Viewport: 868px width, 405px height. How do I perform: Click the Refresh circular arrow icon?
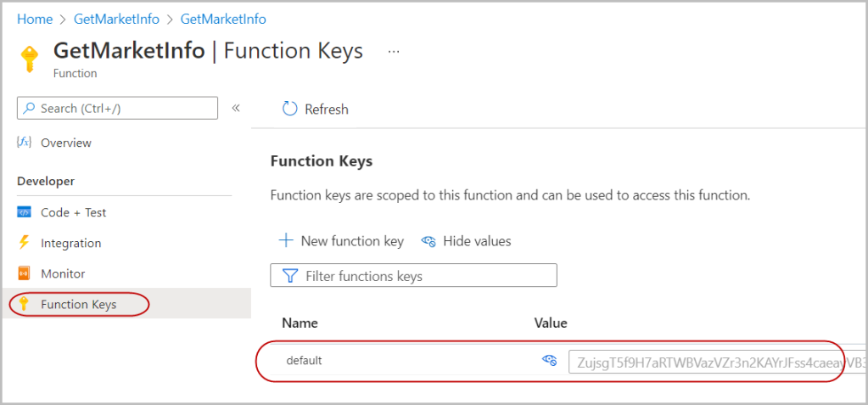pos(289,109)
